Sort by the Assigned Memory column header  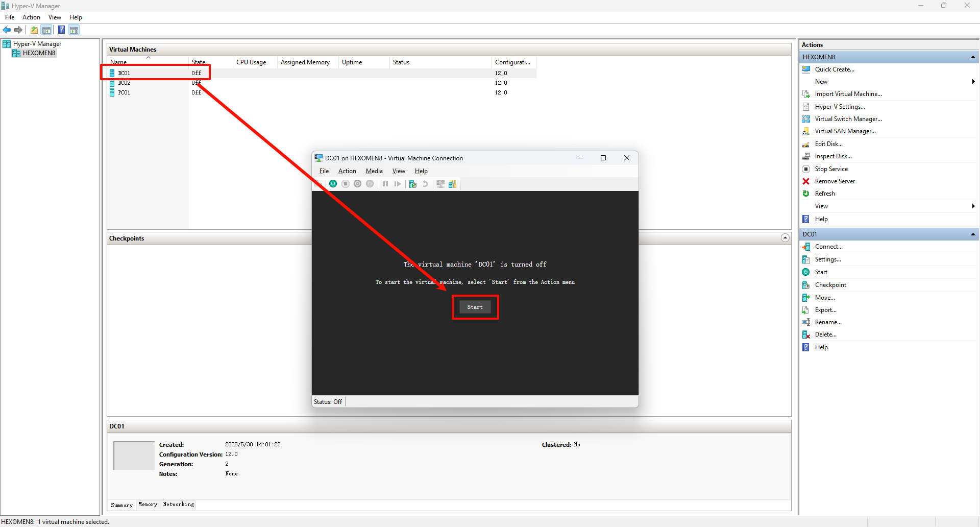pos(308,62)
